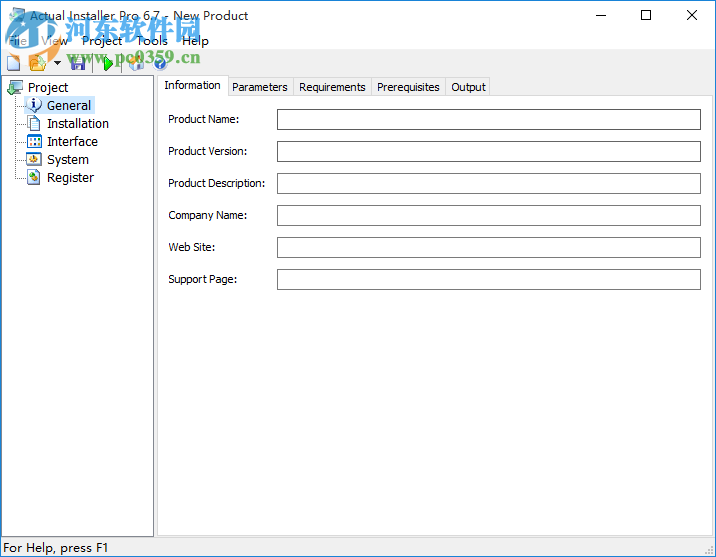This screenshot has height=557, width=716.
Task: Click the Support Page input field
Action: 489,279
